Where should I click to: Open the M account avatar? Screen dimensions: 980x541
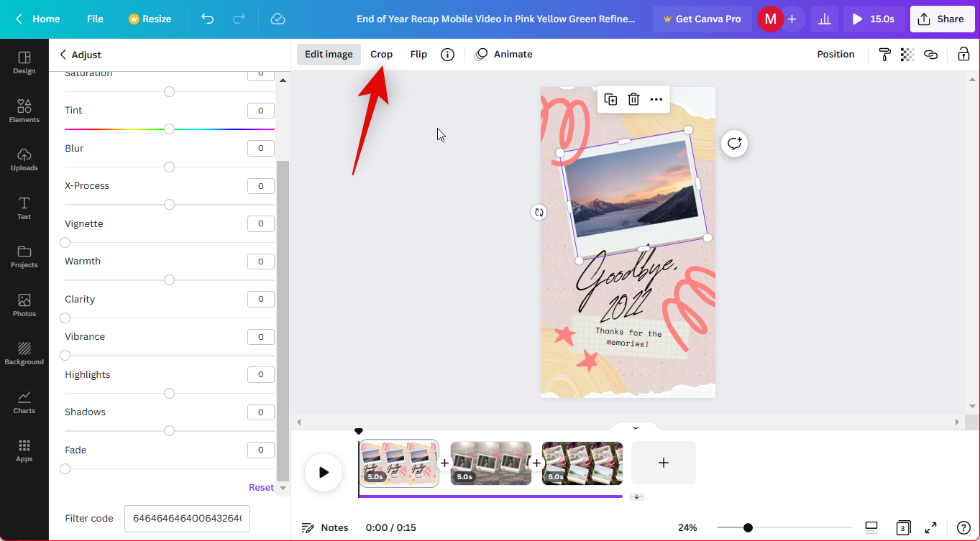click(770, 19)
